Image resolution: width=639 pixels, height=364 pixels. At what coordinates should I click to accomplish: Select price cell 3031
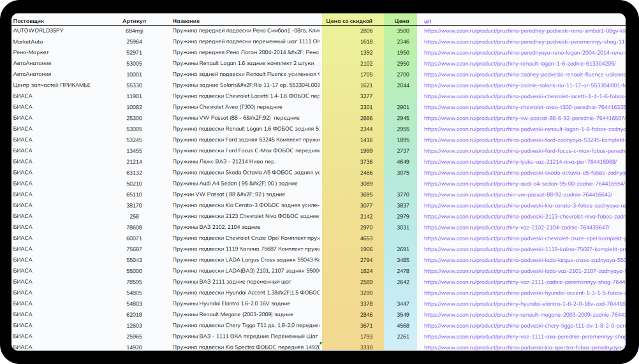coord(403,228)
